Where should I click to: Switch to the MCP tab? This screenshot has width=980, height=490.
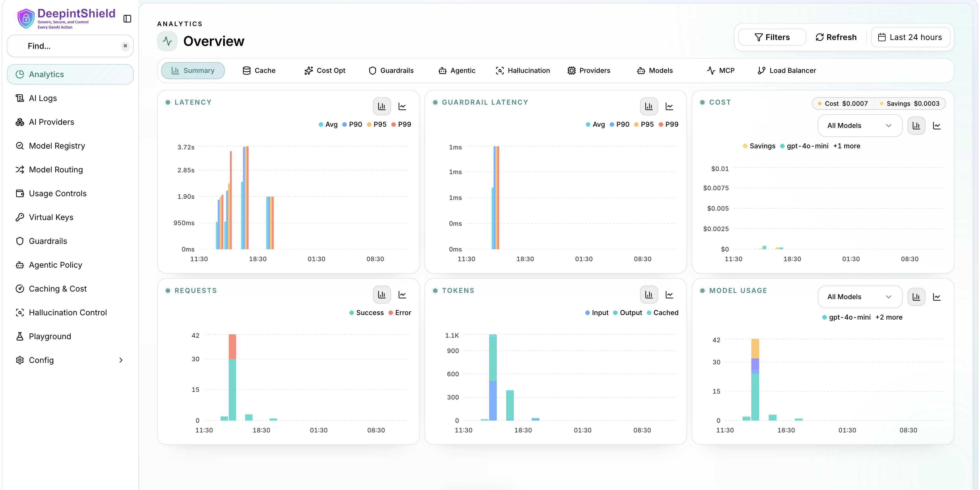721,71
